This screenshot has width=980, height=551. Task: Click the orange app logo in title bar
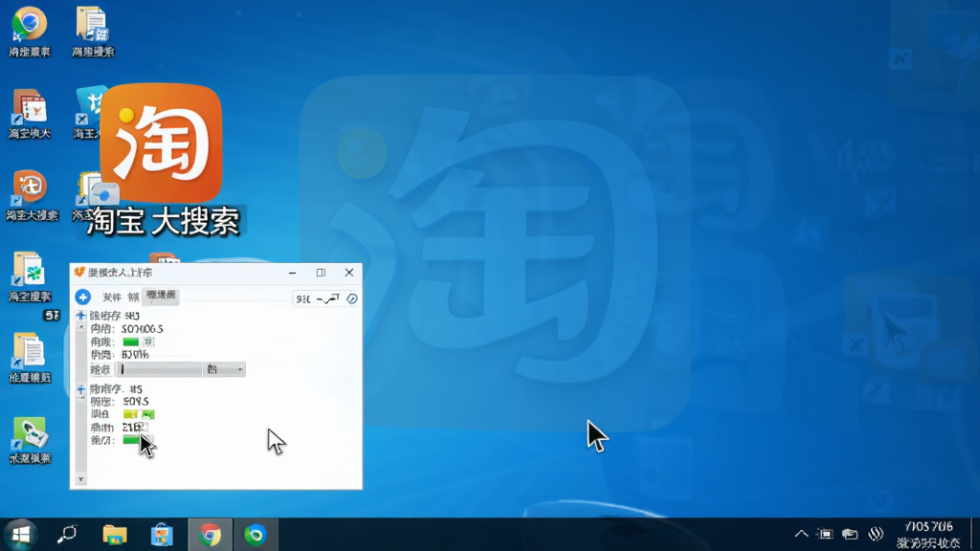click(78, 272)
